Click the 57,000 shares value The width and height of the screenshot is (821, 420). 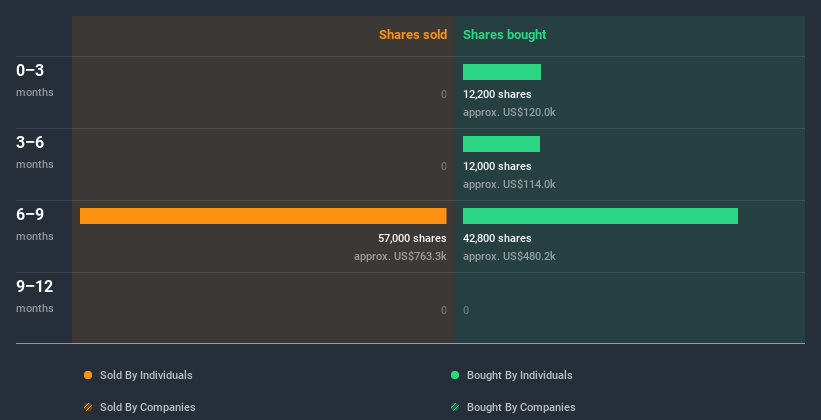(412, 238)
